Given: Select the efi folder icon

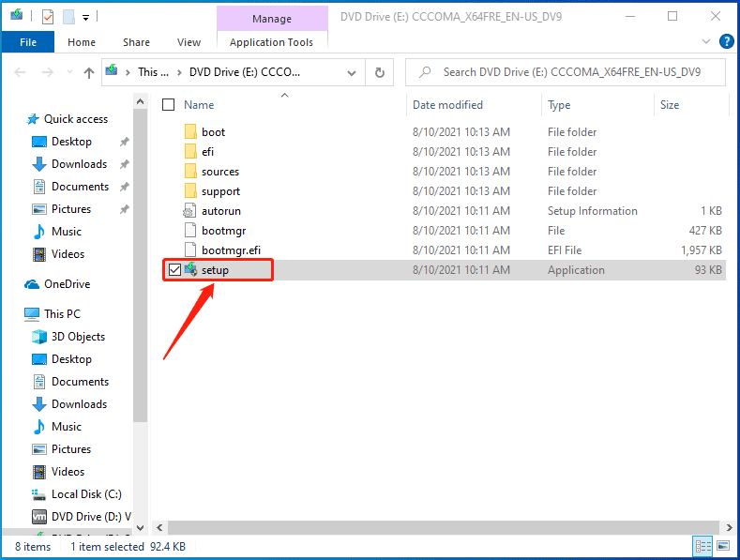Looking at the screenshot, I should pos(190,152).
